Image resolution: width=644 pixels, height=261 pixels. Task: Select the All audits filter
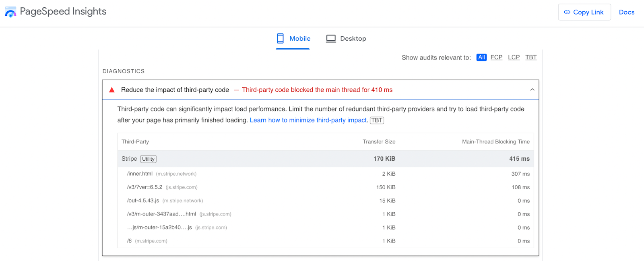481,57
